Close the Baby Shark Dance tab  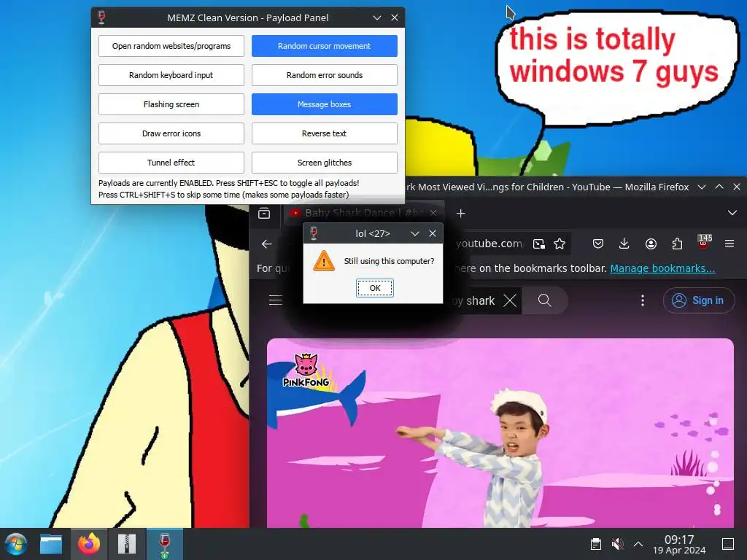point(433,213)
